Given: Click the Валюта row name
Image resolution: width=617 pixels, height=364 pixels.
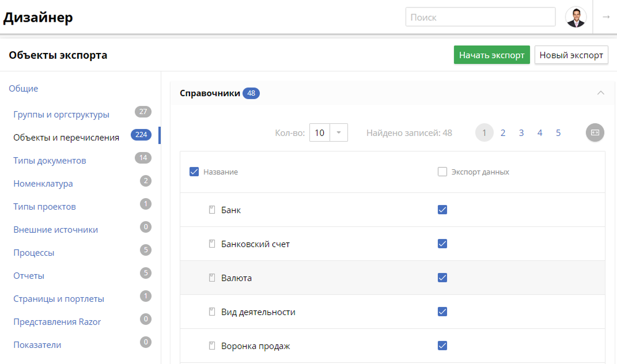Looking at the screenshot, I should click(237, 278).
